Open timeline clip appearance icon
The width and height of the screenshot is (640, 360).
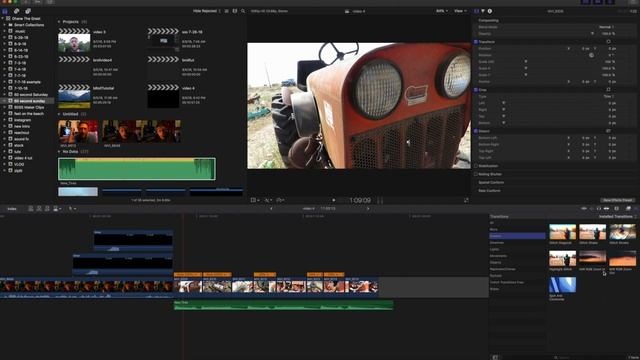coord(616,209)
